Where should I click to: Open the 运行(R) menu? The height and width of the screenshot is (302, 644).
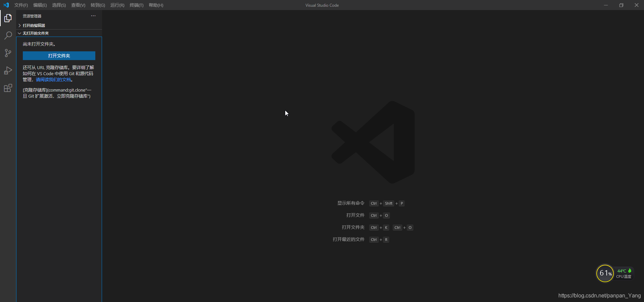tap(117, 5)
